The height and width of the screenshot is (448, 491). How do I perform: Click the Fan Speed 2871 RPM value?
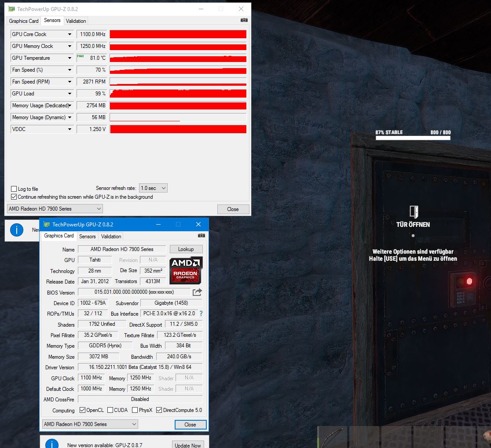pos(92,82)
